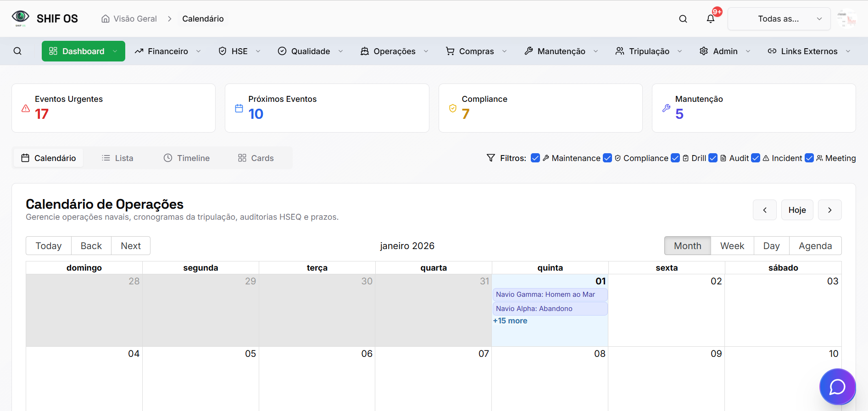Open the floating chat bubble
This screenshot has width=868, height=411.
(x=837, y=387)
